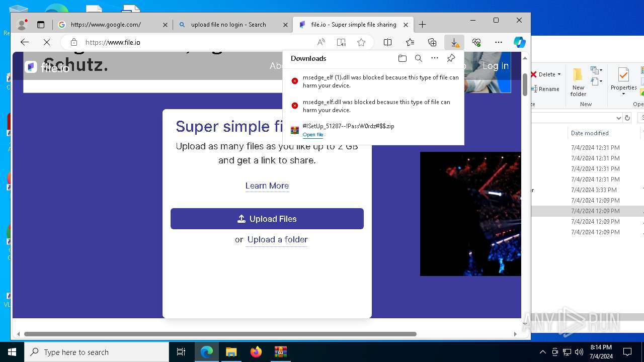
Task: Open more options in Downloads panel
Action: pyautogui.click(x=435, y=58)
